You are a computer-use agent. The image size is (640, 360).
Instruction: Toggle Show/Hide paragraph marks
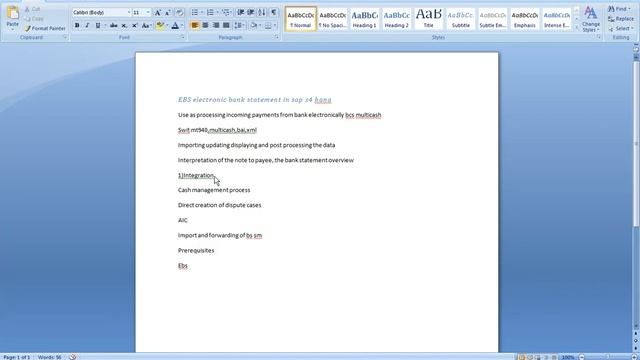point(273,13)
